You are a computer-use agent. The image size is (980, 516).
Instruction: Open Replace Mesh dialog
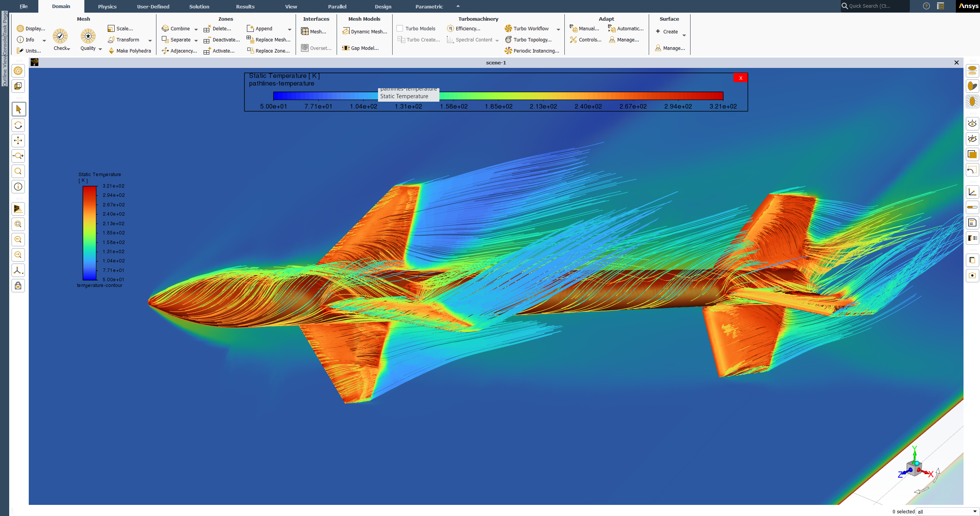(x=269, y=40)
